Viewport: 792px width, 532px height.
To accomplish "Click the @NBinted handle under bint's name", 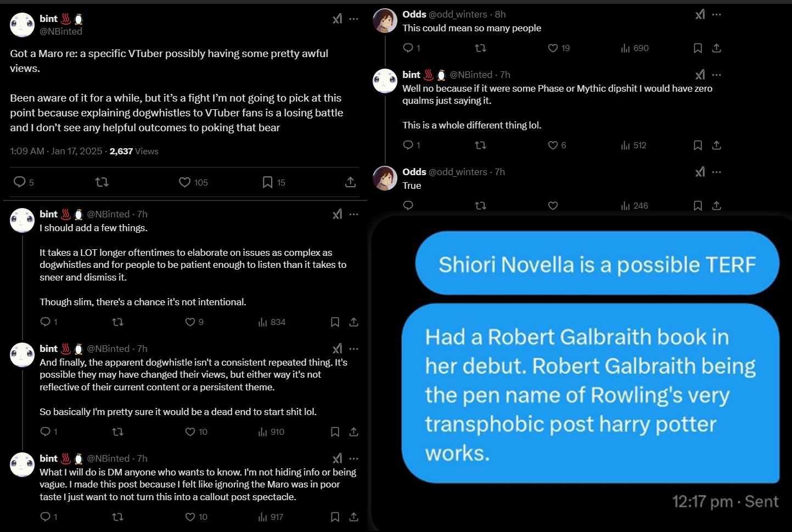I will click(61, 31).
